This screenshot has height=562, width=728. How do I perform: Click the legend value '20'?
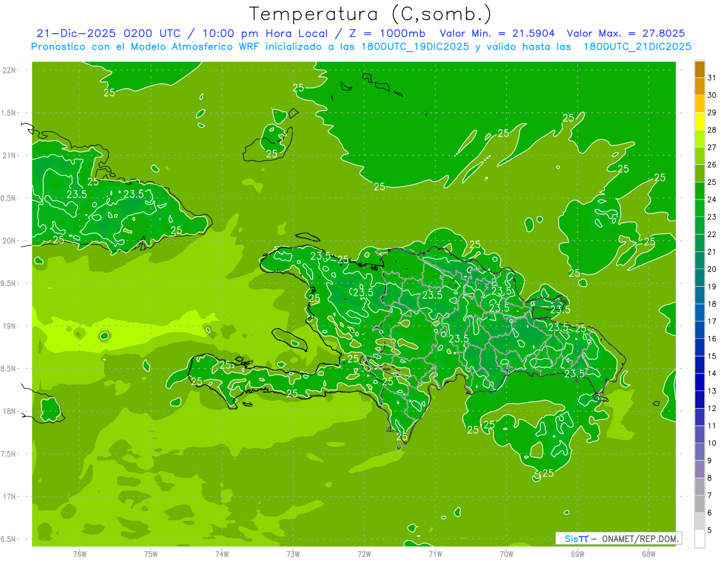[x=712, y=269]
